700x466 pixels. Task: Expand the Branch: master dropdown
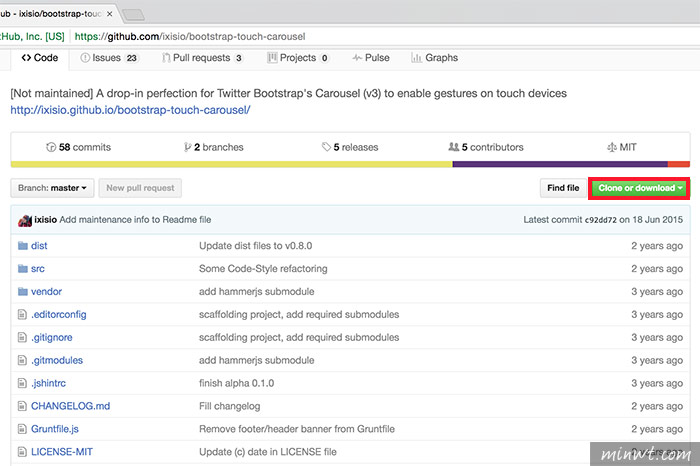(x=52, y=188)
